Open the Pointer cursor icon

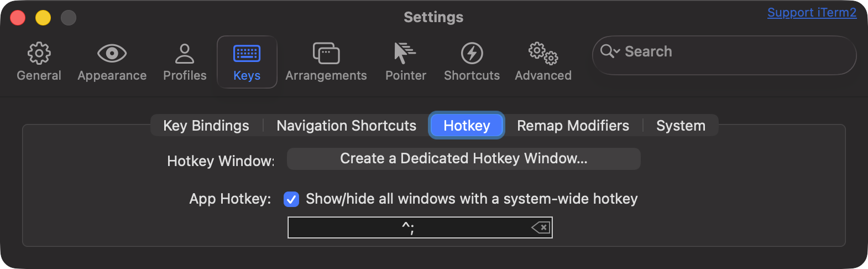pos(405,53)
